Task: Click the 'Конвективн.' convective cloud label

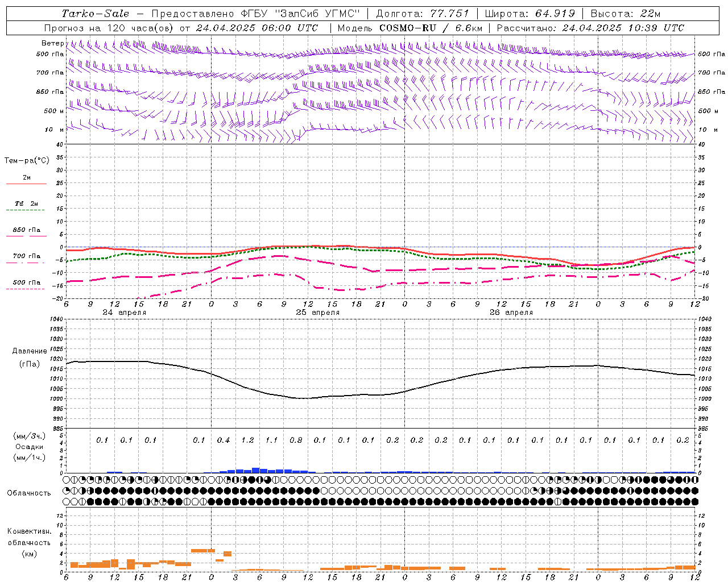Action: tap(29, 531)
